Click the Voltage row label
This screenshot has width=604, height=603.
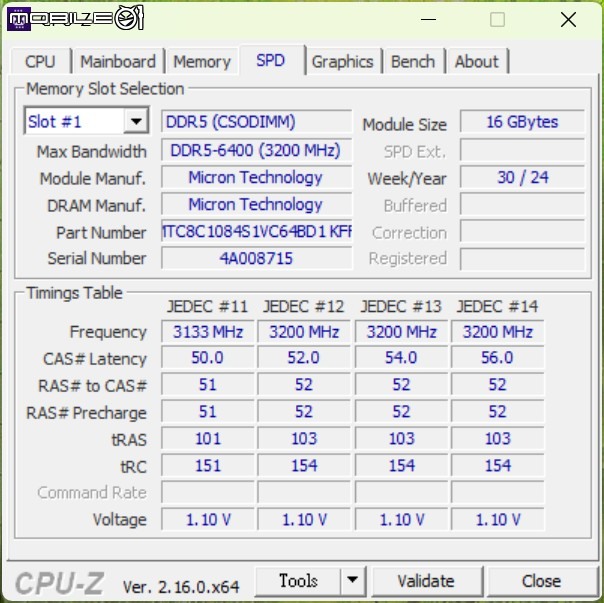[120, 520]
